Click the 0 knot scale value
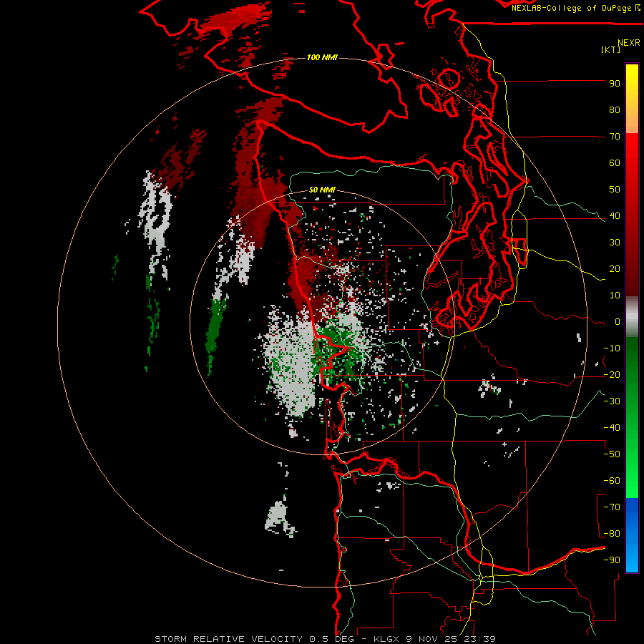This screenshot has height=644, width=644. (618, 321)
